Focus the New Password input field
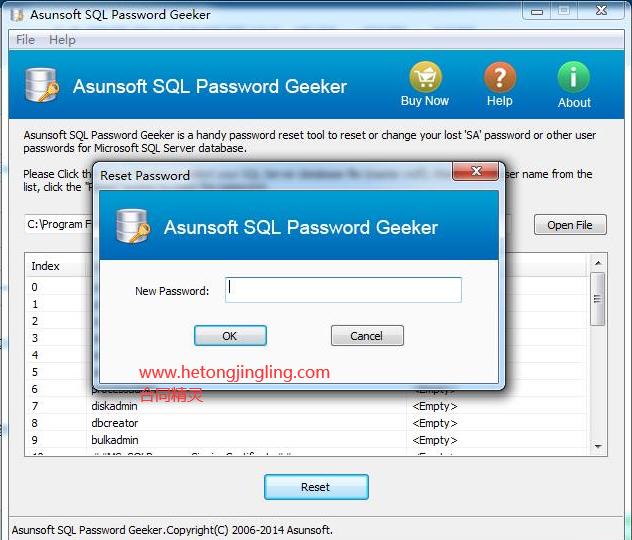The image size is (632, 540). coord(343,290)
